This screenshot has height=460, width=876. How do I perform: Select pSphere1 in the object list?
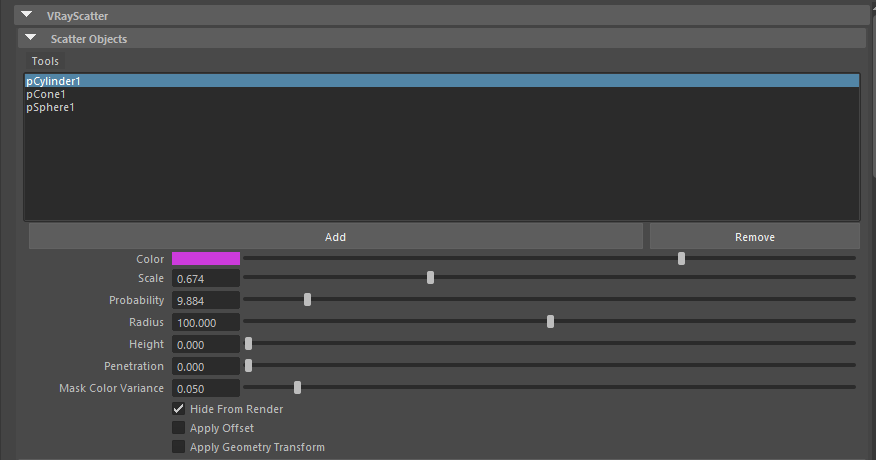[x=50, y=107]
